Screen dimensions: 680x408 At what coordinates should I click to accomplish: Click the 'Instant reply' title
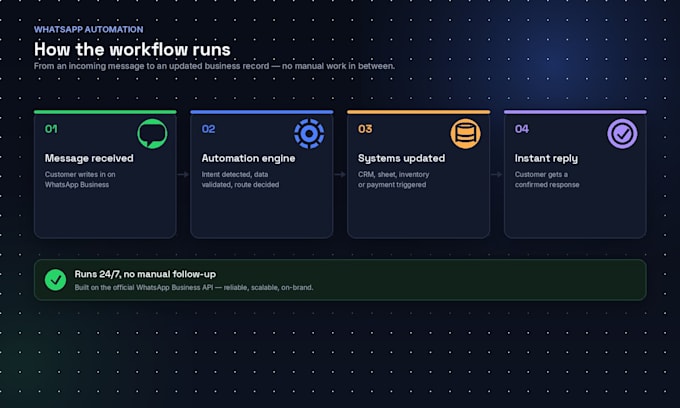coord(546,158)
